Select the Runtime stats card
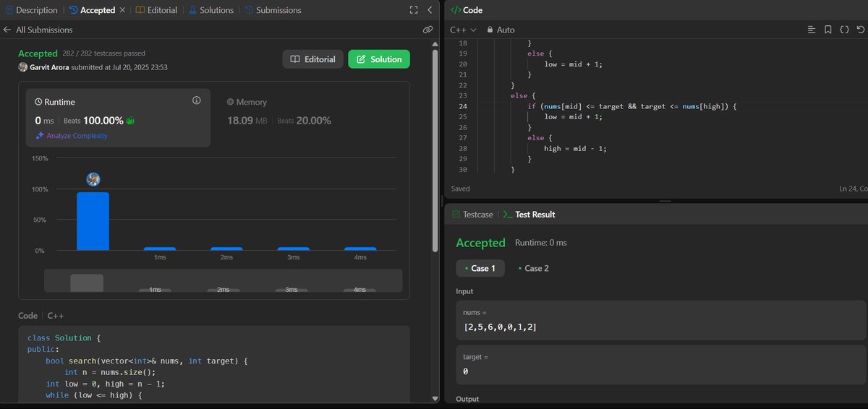Image resolution: width=868 pixels, height=409 pixels. 118,119
